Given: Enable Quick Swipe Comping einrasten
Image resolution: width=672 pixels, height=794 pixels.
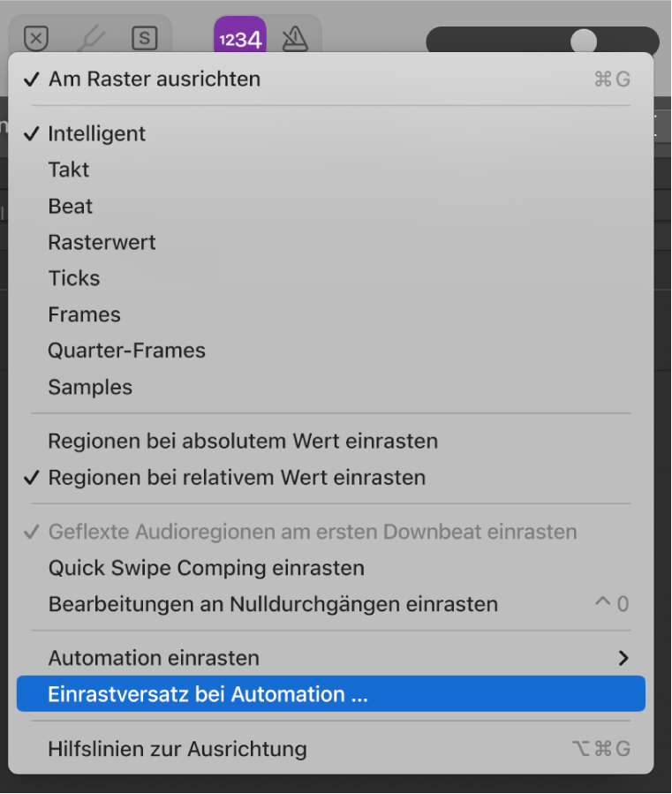Looking at the screenshot, I should pos(206,568).
